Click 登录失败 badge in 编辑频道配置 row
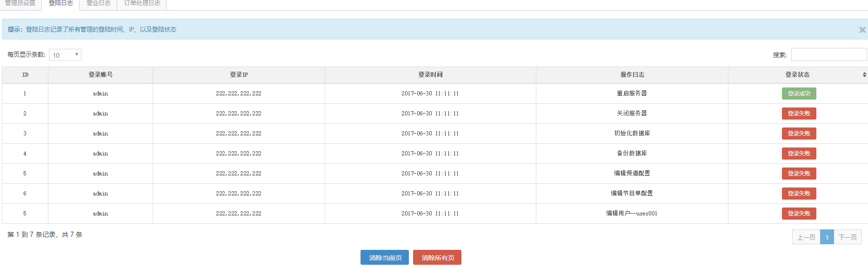The height and width of the screenshot is (268, 868). [799, 174]
